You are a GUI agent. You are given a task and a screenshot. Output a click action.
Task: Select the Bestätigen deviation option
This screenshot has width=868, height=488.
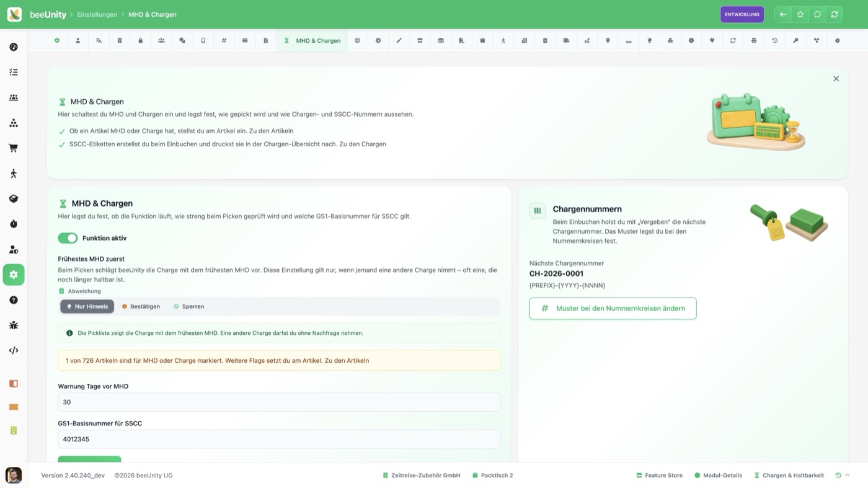click(141, 306)
